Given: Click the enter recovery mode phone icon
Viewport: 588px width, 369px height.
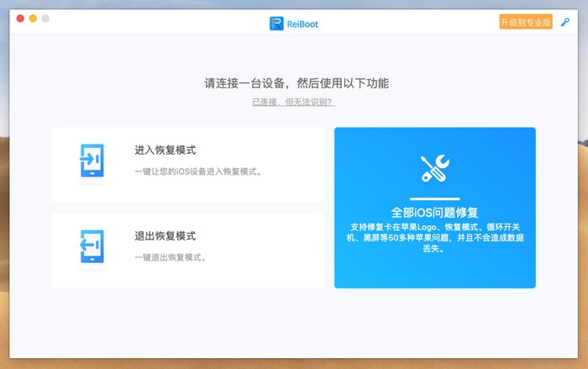Looking at the screenshot, I should pos(92,161).
